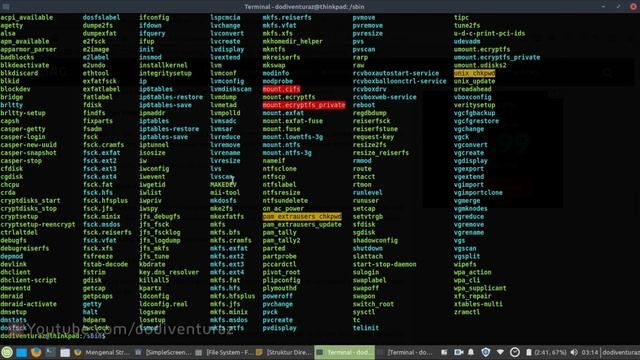Screen dimensions: 640x360
Task: Click the zramctl entry
Action: coord(467,312)
